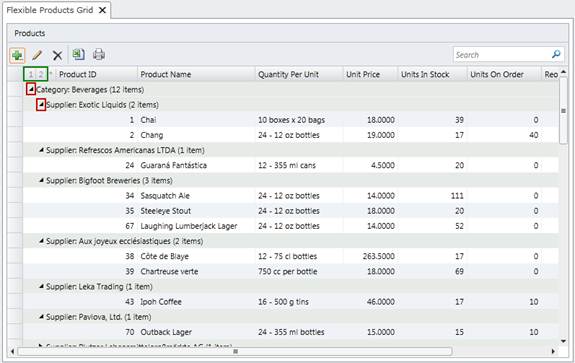
Task: Collapse Supplier: Exotic Liquids group
Action: click(41, 105)
